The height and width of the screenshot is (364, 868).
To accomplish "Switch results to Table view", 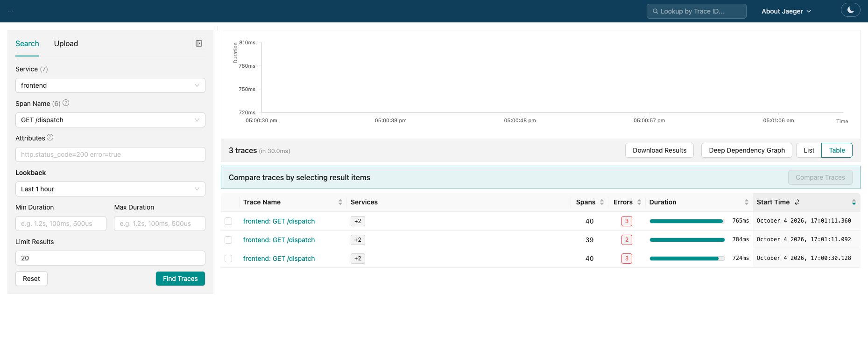I will [837, 150].
